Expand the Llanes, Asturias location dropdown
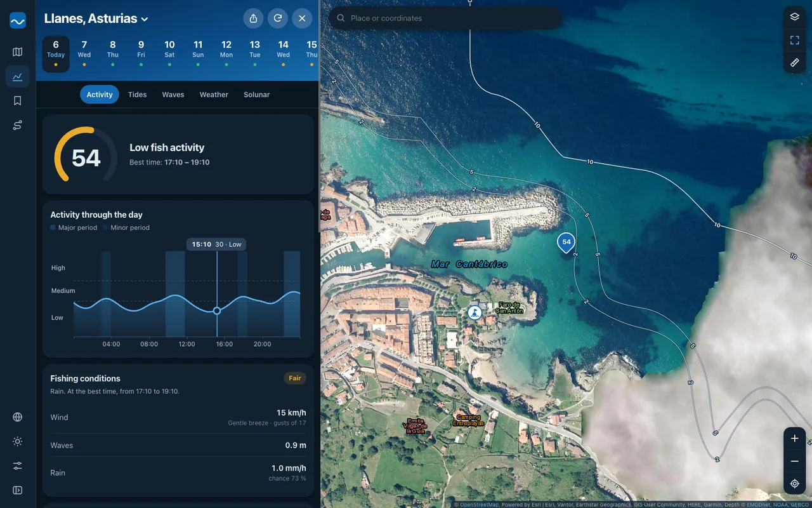This screenshot has height=508, width=812. (96, 18)
